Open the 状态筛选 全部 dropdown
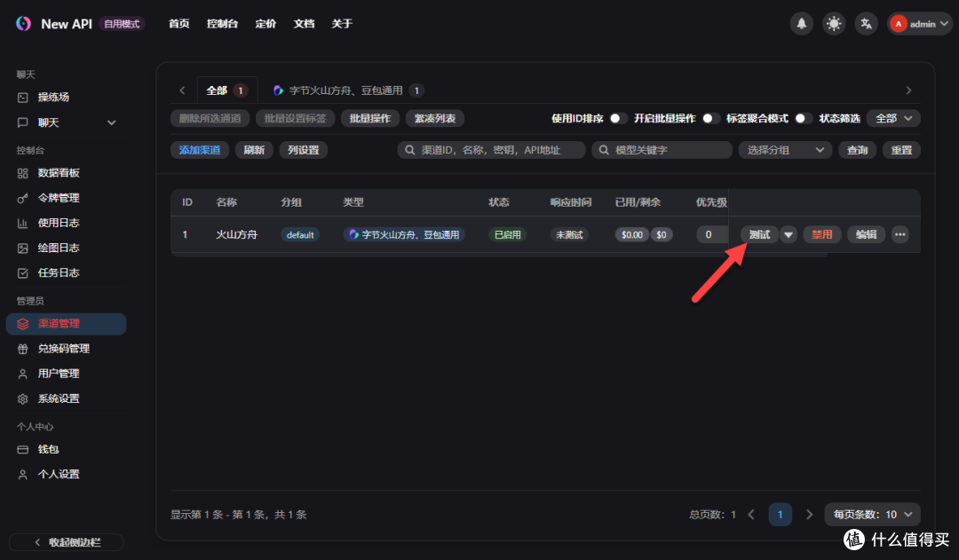959x560 pixels. click(893, 119)
